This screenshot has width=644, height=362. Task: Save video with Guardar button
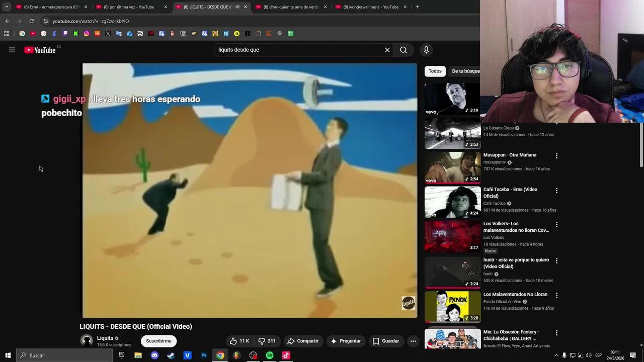(385, 341)
